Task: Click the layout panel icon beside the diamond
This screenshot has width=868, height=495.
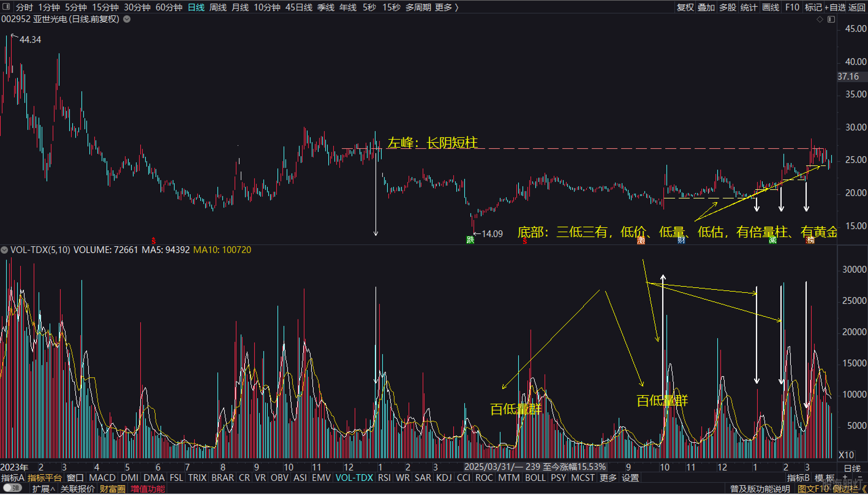Action: coord(831,19)
